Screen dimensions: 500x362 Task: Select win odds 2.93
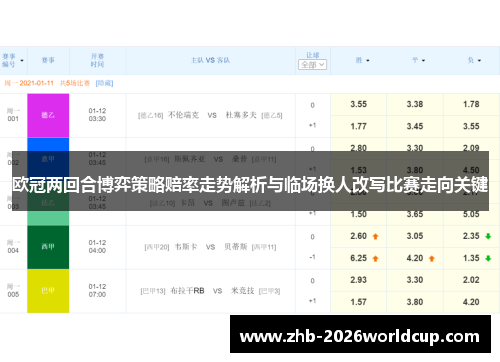click(359, 280)
